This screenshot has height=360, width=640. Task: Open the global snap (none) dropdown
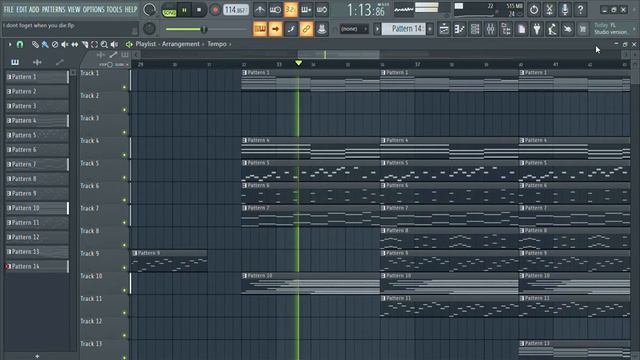[354, 29]
